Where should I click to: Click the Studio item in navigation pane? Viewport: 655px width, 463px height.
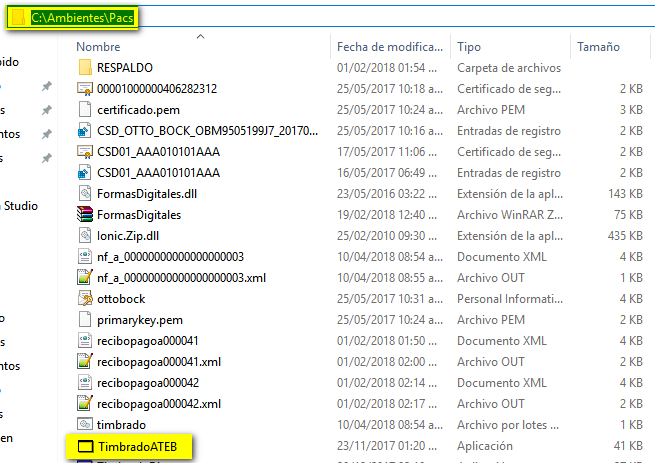coord(21,206)
